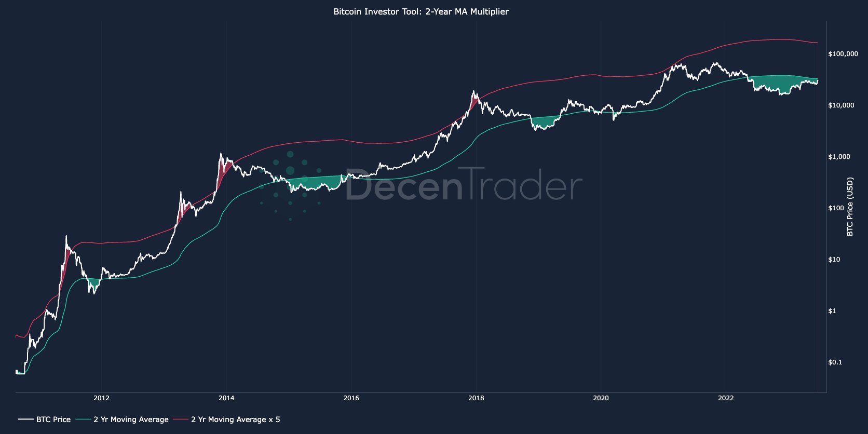Click the $1,000 y-axis tick label
868x434 pixels.
pos(839,157)
